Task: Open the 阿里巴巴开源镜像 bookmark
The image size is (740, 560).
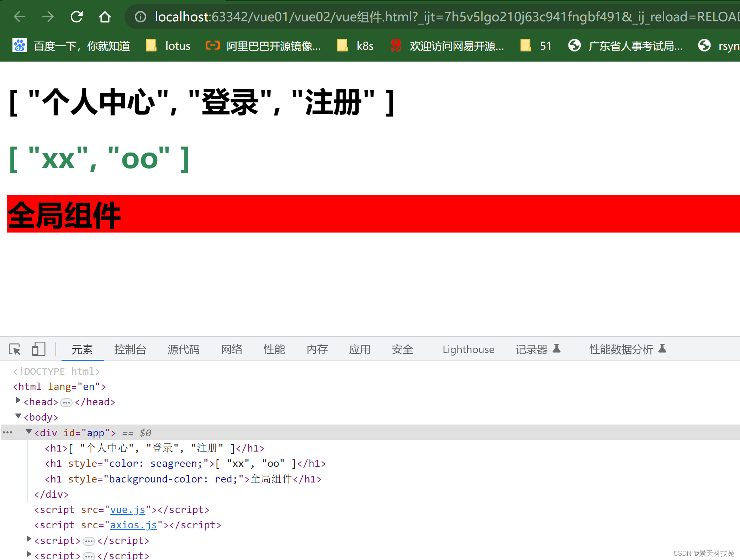Action: tap(263, 46)
